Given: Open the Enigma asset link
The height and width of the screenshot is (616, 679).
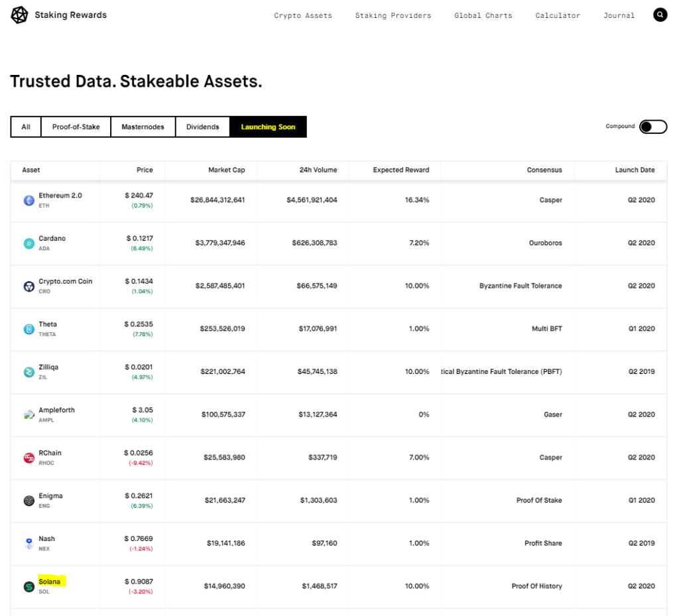Looking at the screenshot, I should (50, 496).
